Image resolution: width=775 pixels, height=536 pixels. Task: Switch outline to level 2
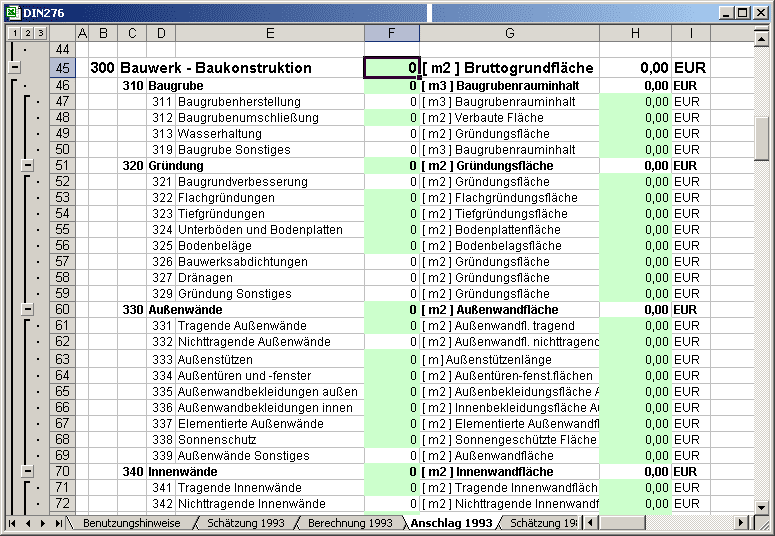(x=26, y=34)
